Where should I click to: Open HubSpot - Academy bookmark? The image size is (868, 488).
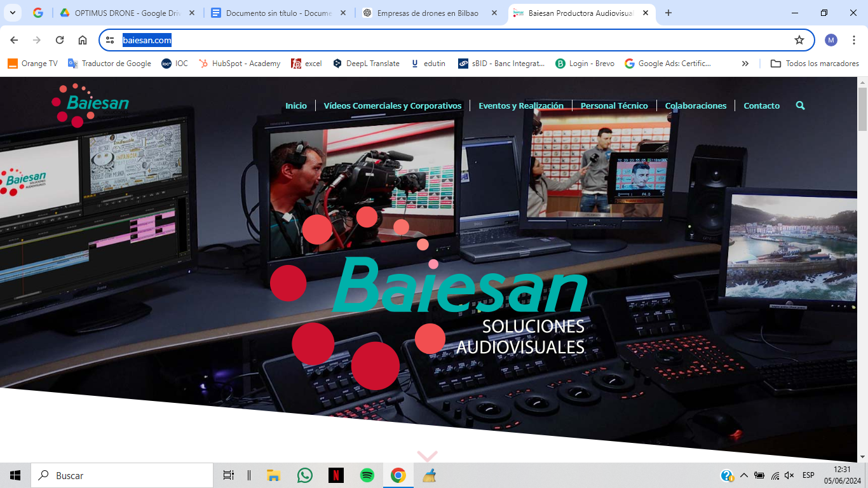[x=240, y=64]
